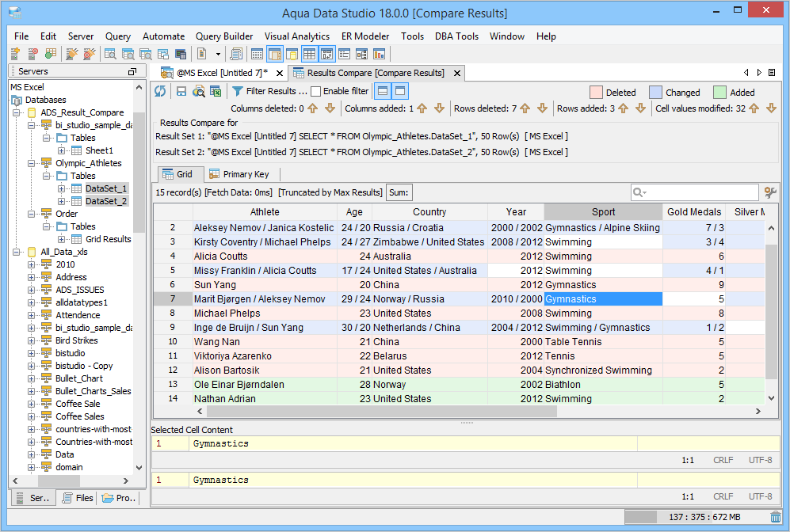Jump to previous deleted row arrow

525,108
